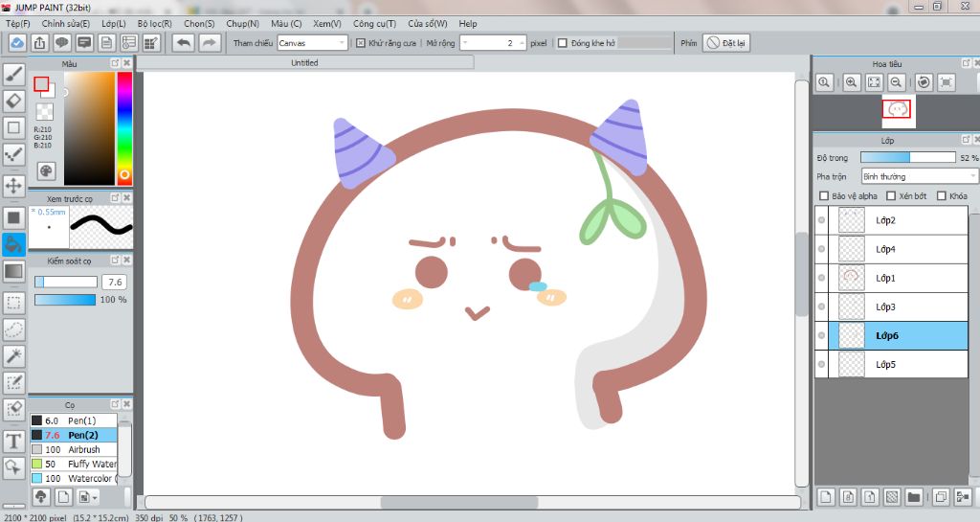Select the Gradient tool
Image resolution: width=980 pixels, height=522 pixels.
(13, 271)
